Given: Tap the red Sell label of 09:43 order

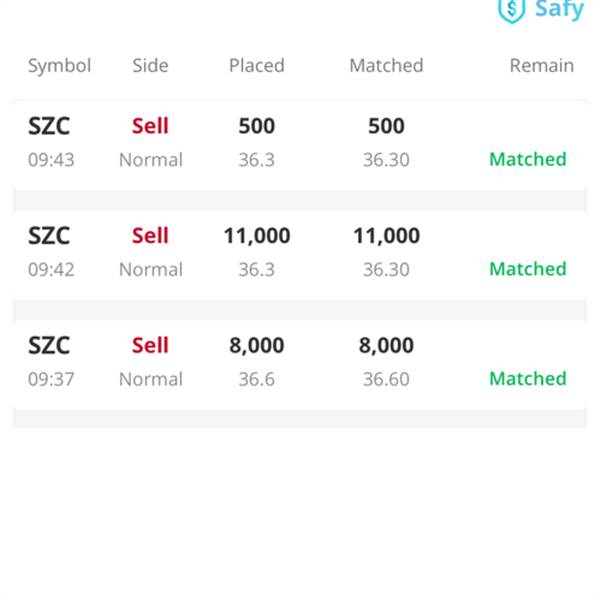Looking at the screenshot, I should pyautogui.click(x=150, y=126).
